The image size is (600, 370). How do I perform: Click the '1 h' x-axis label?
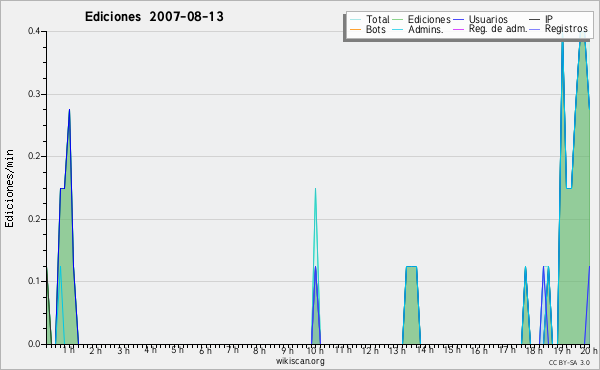[69, 350]
